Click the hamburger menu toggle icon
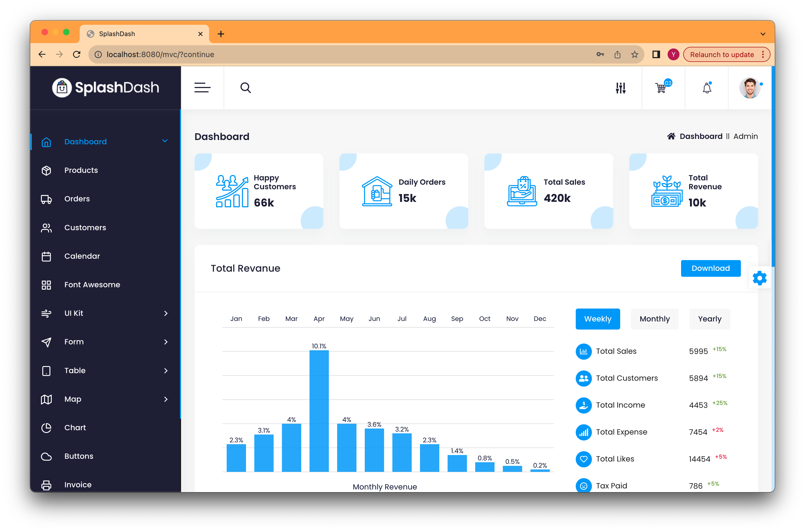The image size is (805, 532). pyautogui.click(x=202, y=87)
